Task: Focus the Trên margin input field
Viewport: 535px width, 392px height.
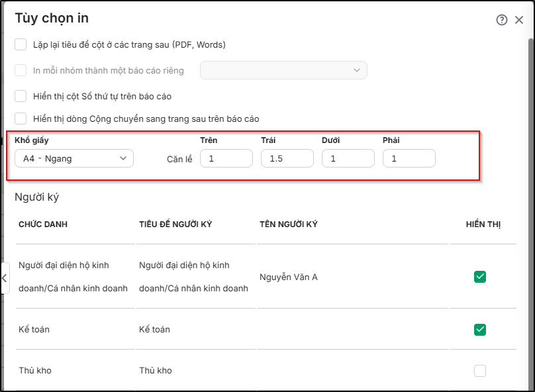Action: click(x=226, y=158)
